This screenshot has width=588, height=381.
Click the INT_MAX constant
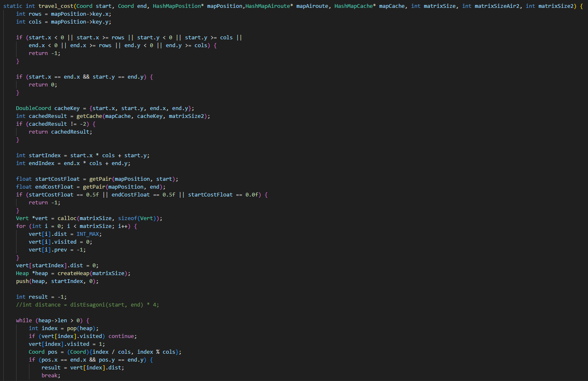(x=88, y=234)
